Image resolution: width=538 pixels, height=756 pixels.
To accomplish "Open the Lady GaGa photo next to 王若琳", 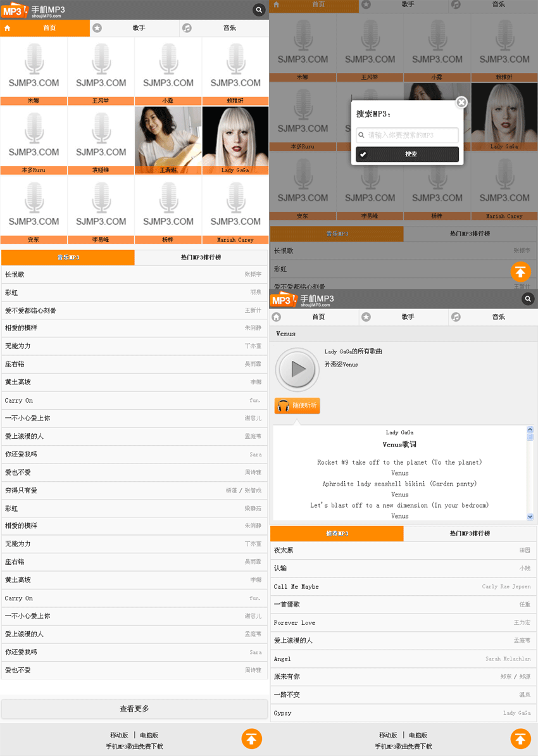I will tap(235, 141).
